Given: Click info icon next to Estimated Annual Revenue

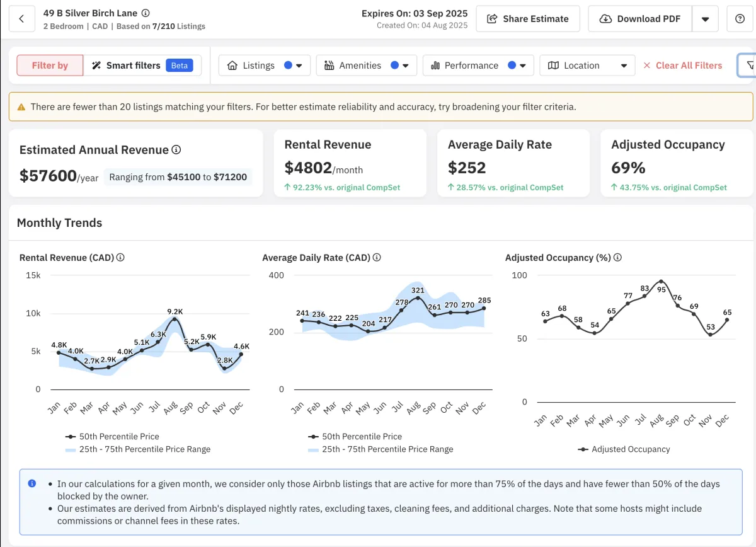Looking at the screenshot, I should coord(176,150).
